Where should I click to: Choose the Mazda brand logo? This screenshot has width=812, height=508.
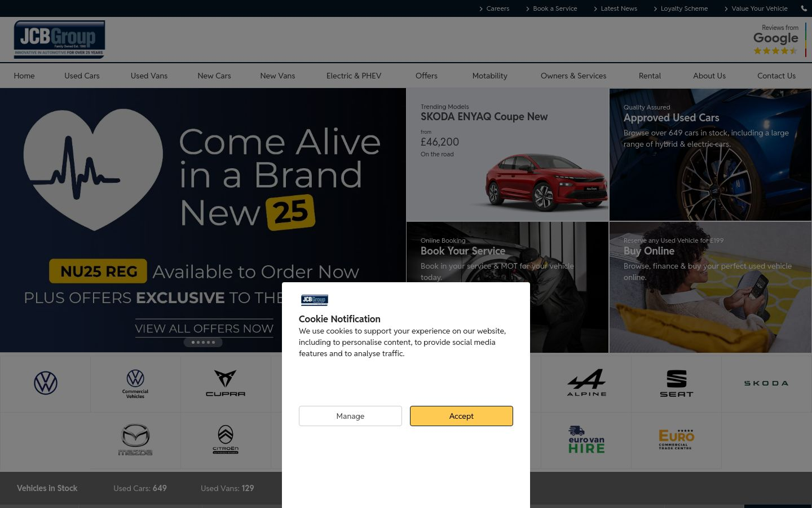(x=135, y=440)
